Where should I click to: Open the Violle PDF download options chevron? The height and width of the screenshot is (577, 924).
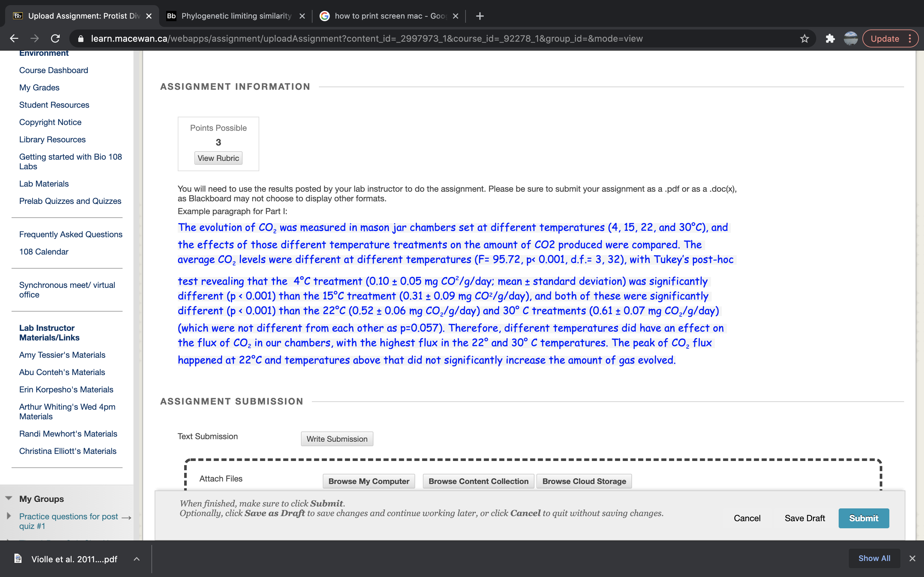[x=137, y=559]
